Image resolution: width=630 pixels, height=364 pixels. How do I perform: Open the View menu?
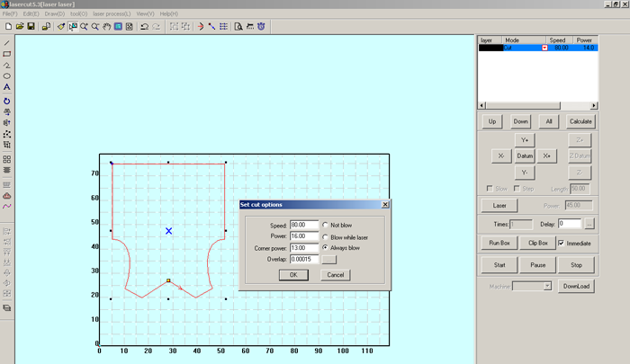point(145,13)
